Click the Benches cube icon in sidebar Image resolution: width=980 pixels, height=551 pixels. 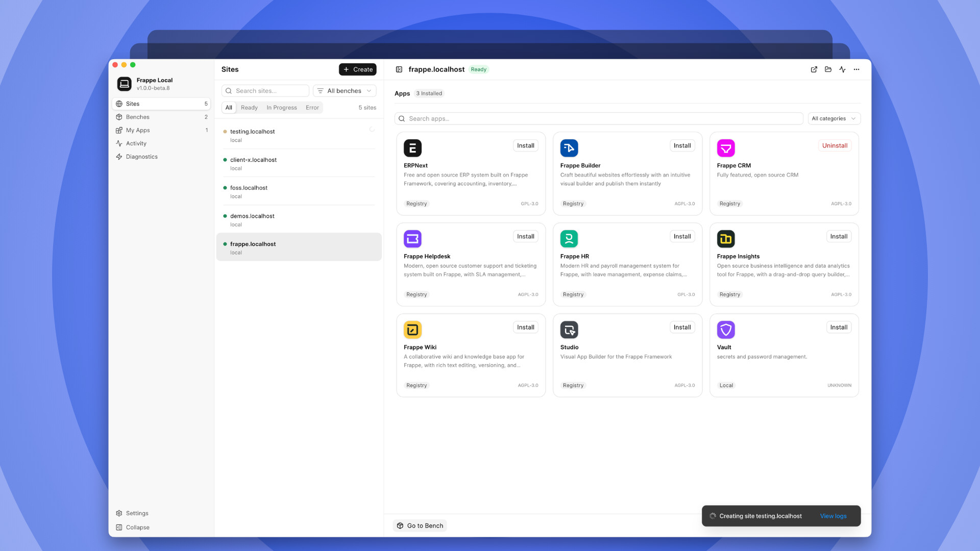coord(119,117)
